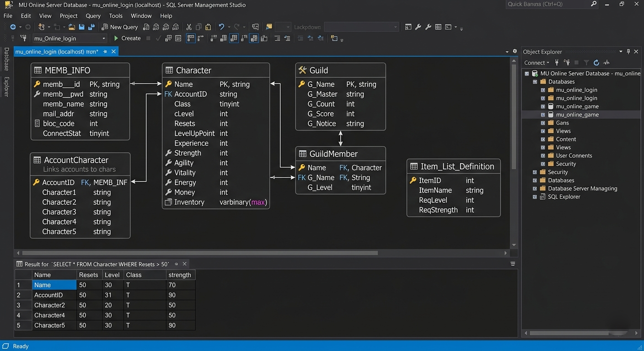
Task: Close the mu_online_login diagram tab
Action: (114, 52)
